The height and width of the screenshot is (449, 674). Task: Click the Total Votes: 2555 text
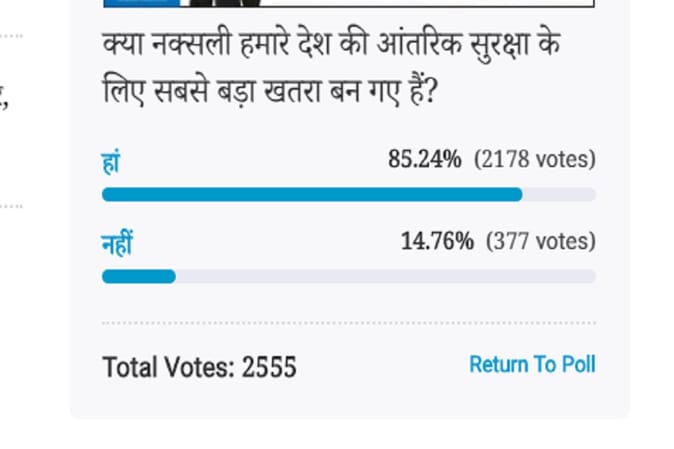(199, 367)
